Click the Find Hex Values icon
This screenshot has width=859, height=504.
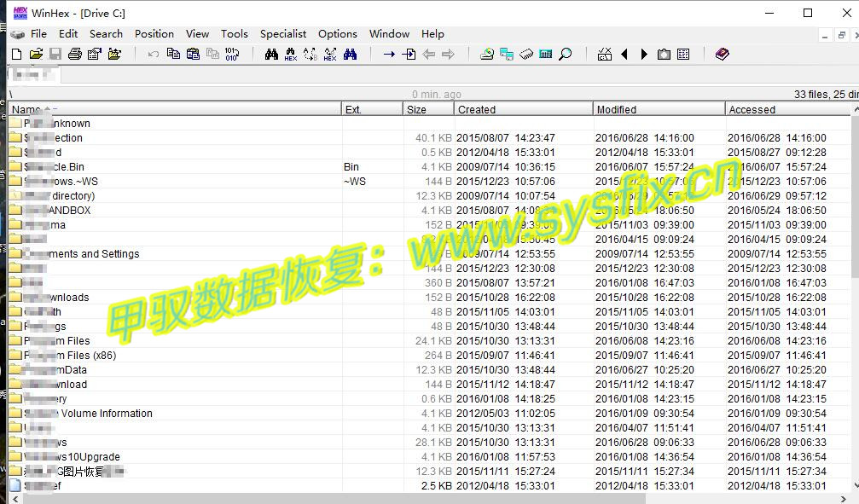click(x=290, y=54)
